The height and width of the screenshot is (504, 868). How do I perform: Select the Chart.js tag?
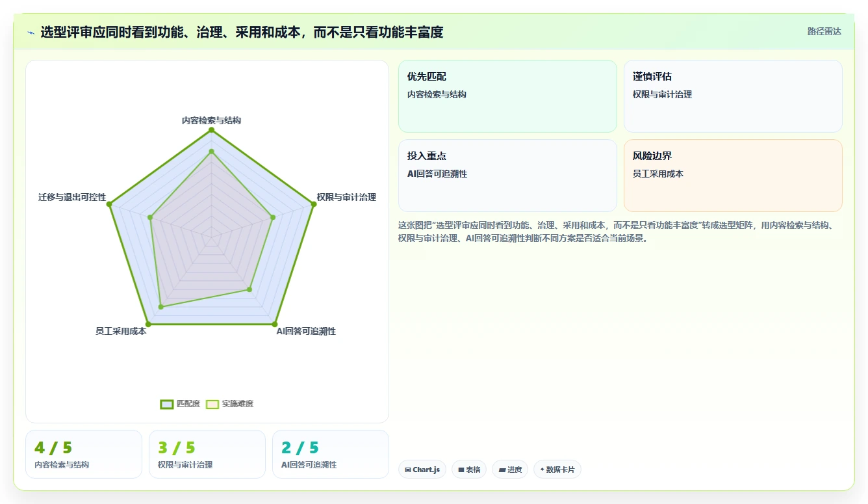(422, 470)
